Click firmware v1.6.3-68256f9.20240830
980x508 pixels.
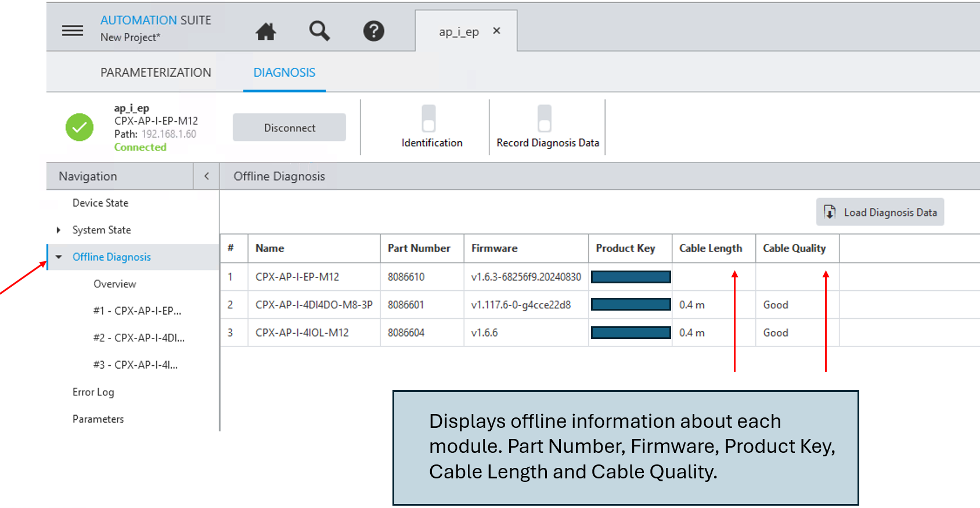tap(526, 277)
